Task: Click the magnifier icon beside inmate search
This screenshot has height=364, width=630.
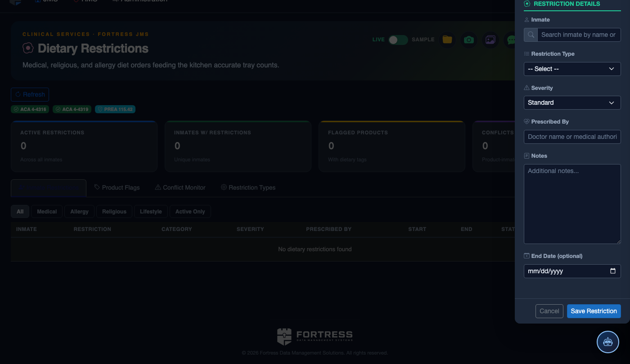Action: (531, 35)
